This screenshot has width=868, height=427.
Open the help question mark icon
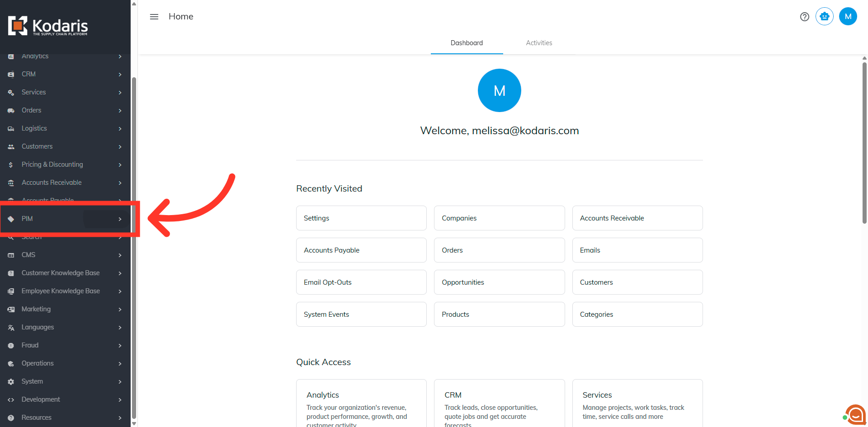pyautogui.click(x=804, y=17)
